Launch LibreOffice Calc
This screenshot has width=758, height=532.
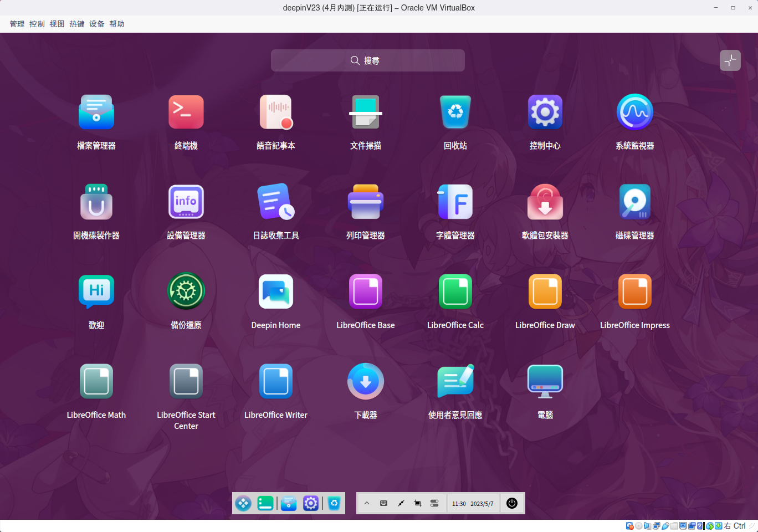coord(455,291)
